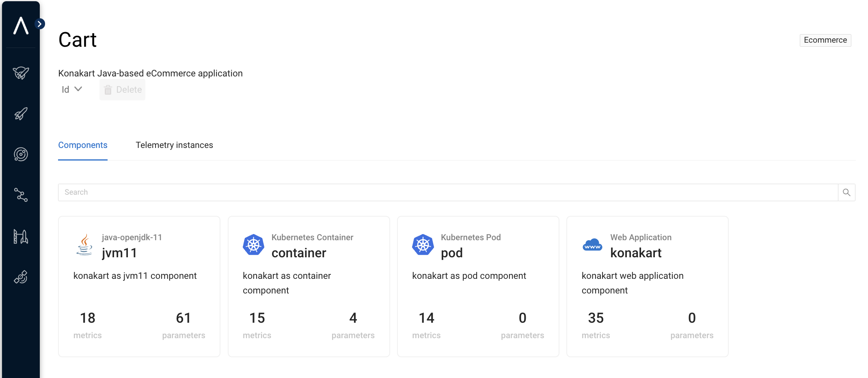
Task: Open the target radar sidebar icon
Action: [21, 154]
